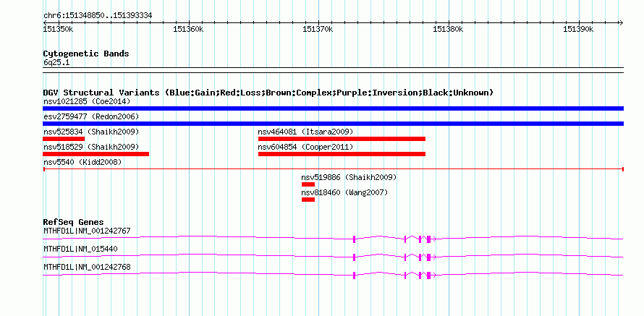This screenshot has width=644, height=316.
Task: Select the red loss bar for nsv464081
Action: (x=342, y=139)
